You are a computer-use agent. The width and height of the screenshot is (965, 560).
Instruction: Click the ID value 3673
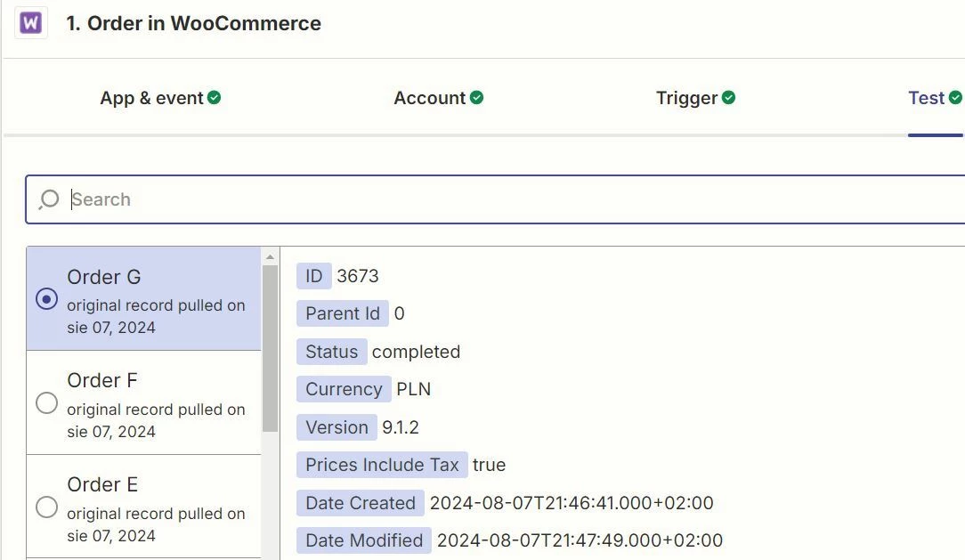point(358,276)
